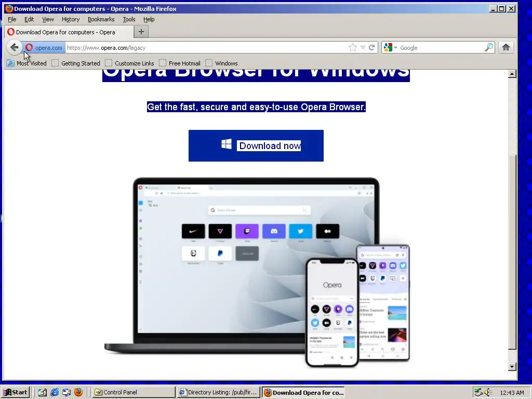Open the Customize Links bookmark
The image size is (532, 399).
click(129, 63)
